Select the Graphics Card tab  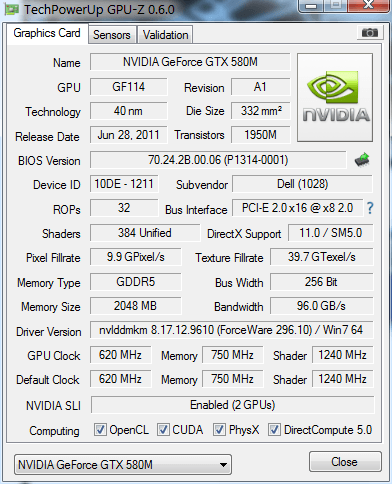47,33
